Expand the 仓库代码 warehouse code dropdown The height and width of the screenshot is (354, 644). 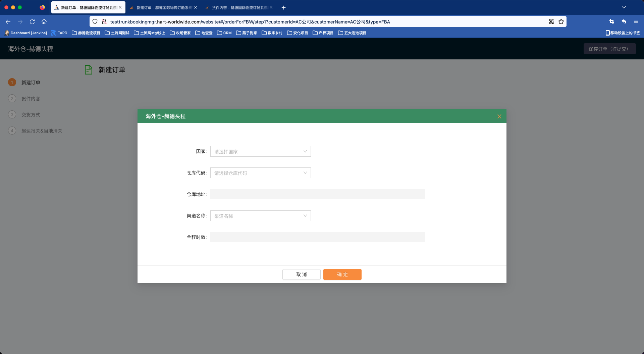click(260, 173)
